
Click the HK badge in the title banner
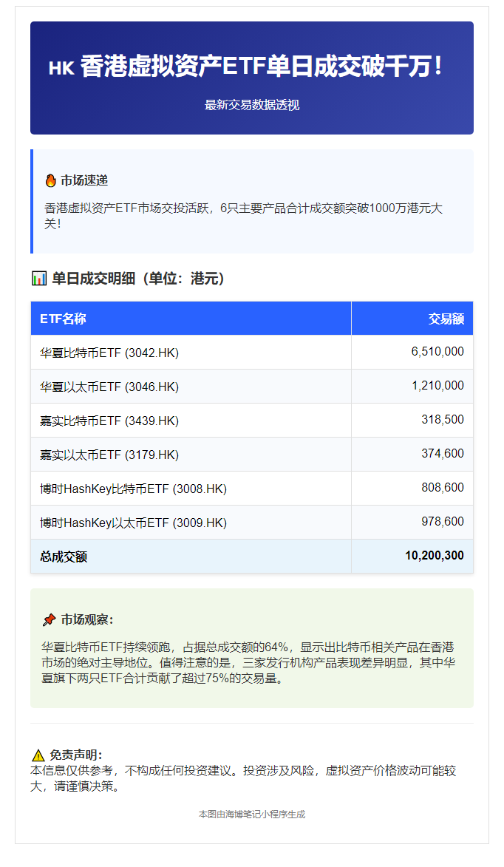point(61,68)
